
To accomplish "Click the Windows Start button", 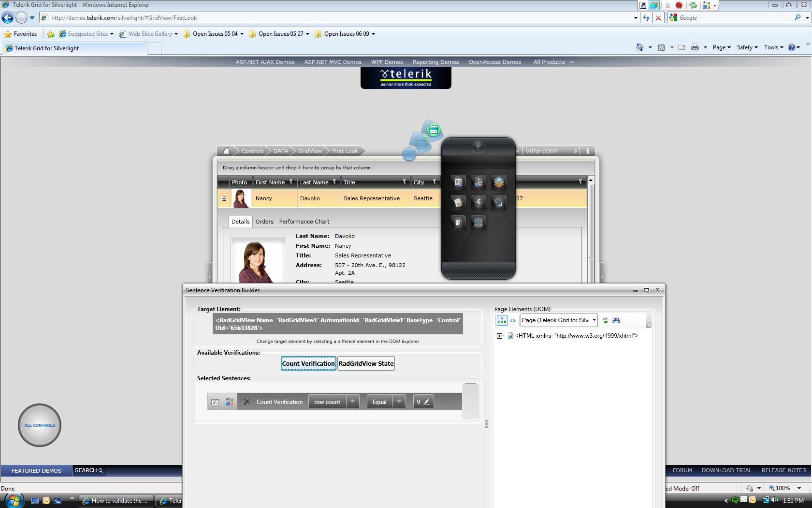I will tap(13, 500).
